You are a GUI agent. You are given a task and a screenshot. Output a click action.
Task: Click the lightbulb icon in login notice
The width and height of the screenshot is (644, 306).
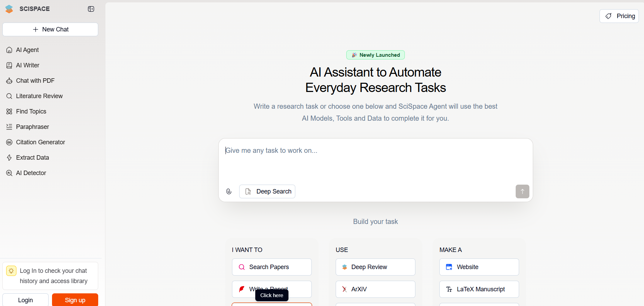tap(11, 271)
